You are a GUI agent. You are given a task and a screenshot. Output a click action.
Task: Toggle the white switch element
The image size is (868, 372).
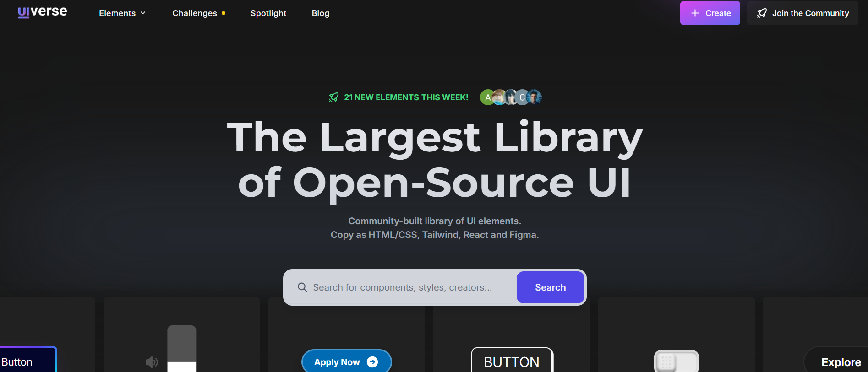pyautogui.click(x=676, y=361)
